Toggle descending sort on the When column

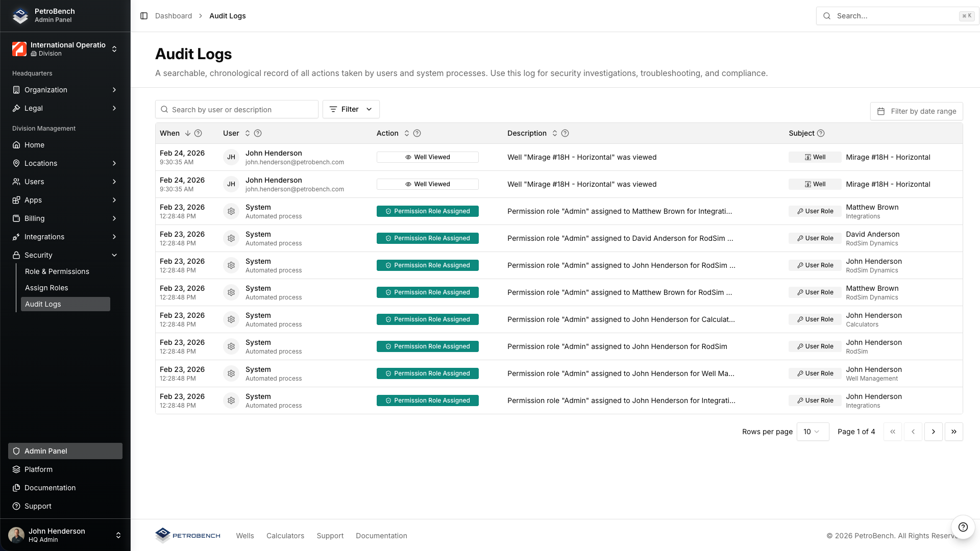(x=187, y=133)
